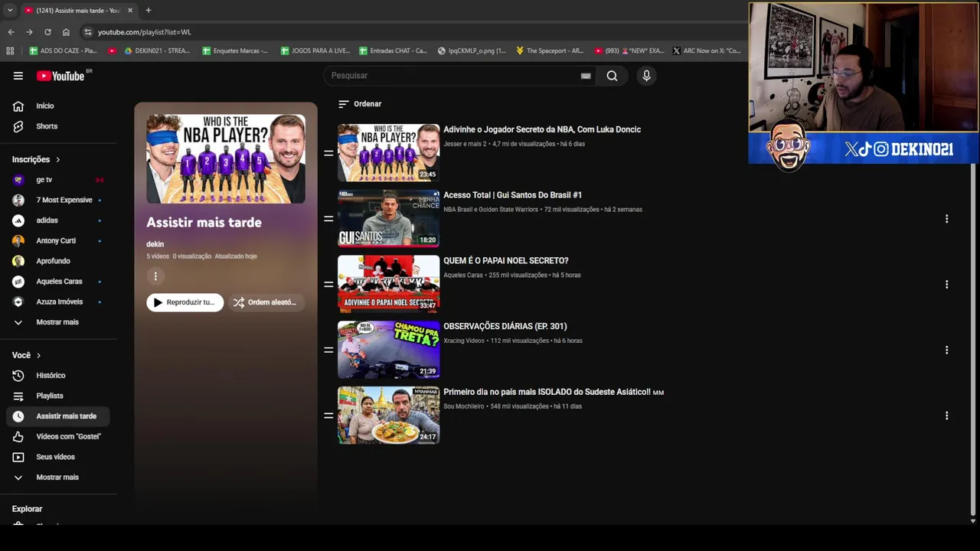Open Sou Mochileiro channel link
Screen dimensions: 980x551
pos(464,406)
